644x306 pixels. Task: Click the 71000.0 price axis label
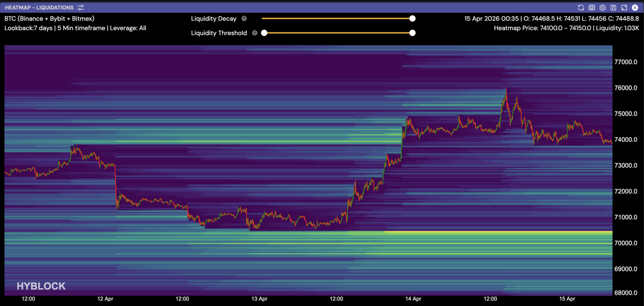click(x=625, y=217)
